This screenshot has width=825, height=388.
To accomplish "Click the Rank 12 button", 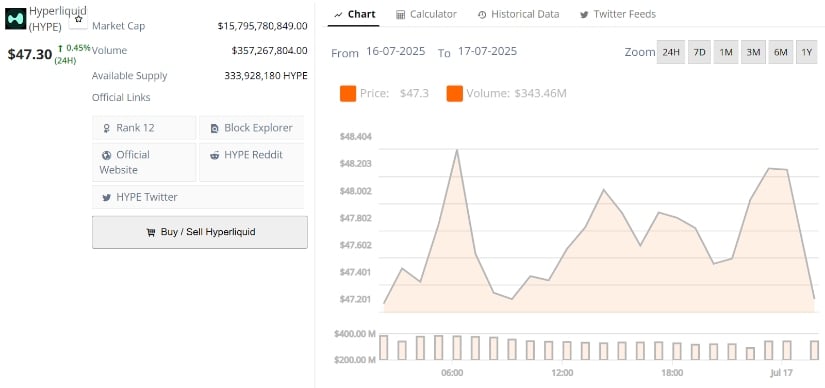I will [144, 128].
